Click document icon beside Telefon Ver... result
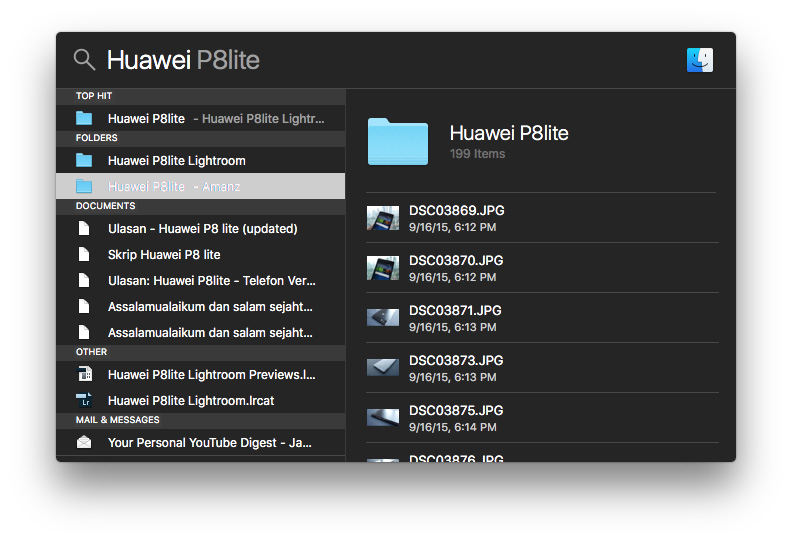The height and width of the screenshot is (542, 792). [x=84, y=280]
